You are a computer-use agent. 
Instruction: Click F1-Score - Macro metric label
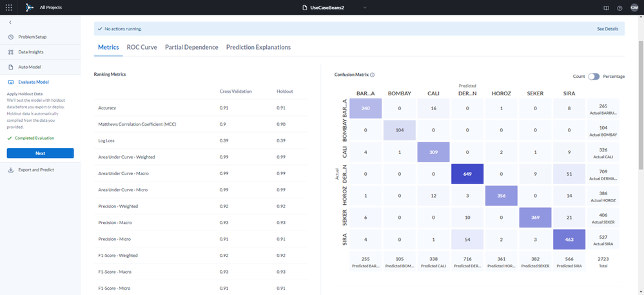click(115, 272)
